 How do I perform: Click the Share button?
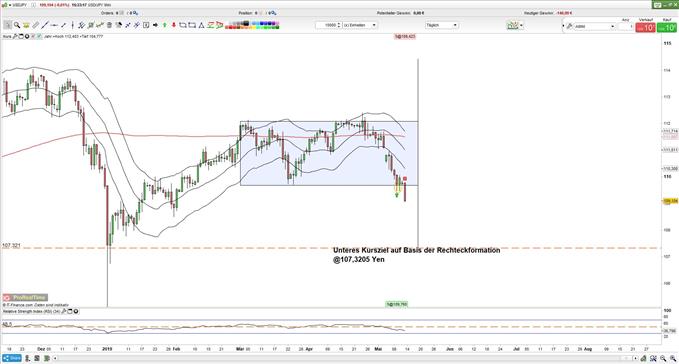coord(12,358)
